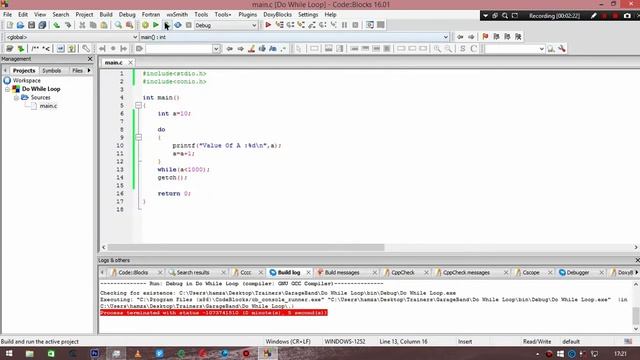Open the File menu
The width and height of the screenshot is (640, 360).
pos(7,14)
